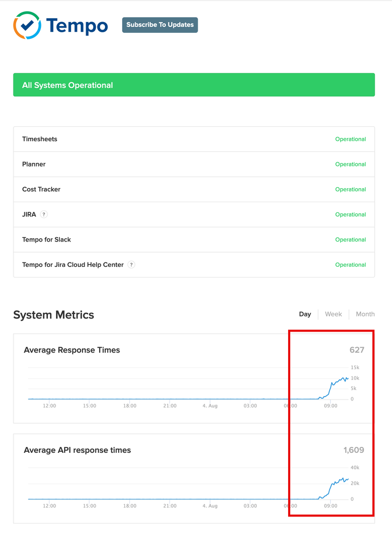Switch System Metrics to Day view

click(x=305, y=314)
